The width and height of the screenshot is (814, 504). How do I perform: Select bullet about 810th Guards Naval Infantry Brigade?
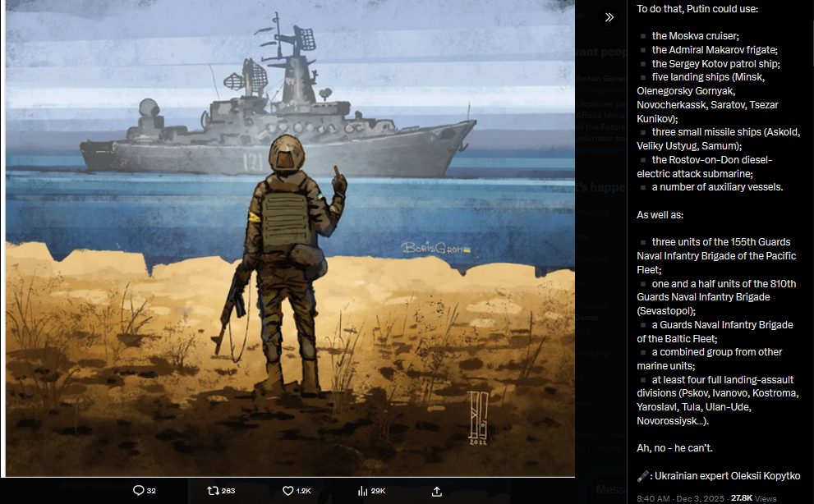tap(716, 297)
